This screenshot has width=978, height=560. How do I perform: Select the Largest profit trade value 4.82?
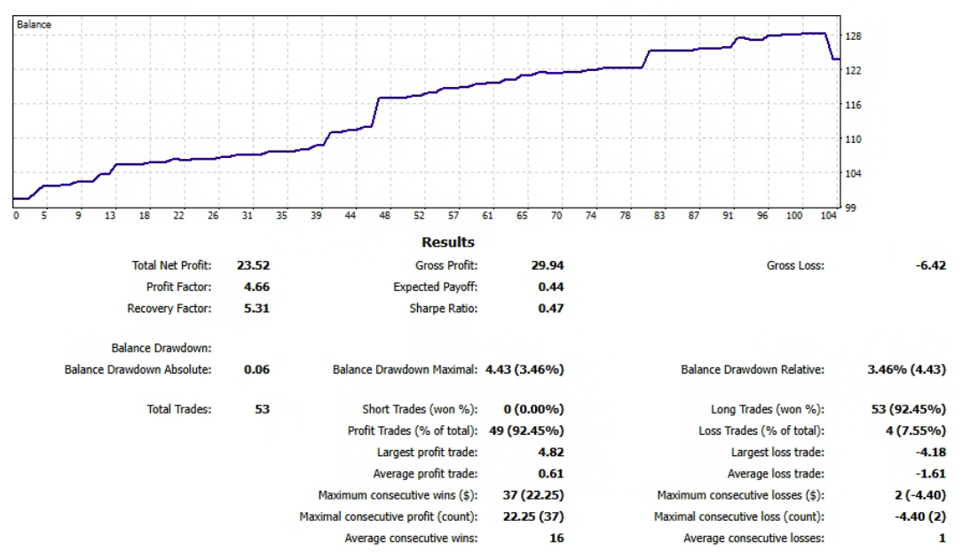coord(550,453)
